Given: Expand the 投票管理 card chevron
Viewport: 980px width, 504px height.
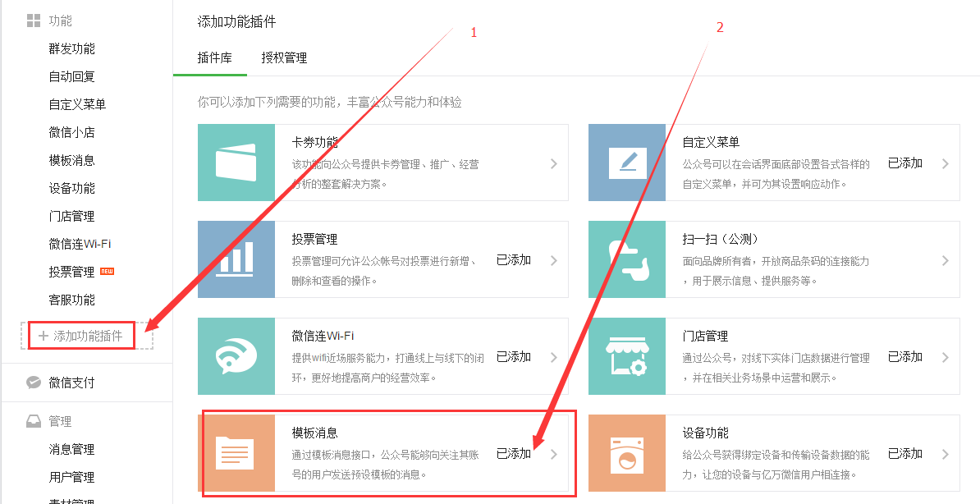Looking at the screenshot, I should pyautogui.click(x=554, y=261).
